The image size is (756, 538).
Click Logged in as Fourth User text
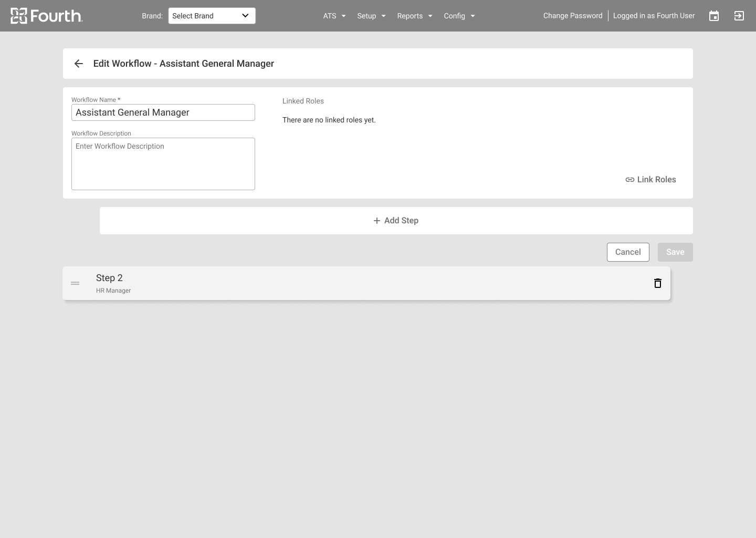coord(654,16)
